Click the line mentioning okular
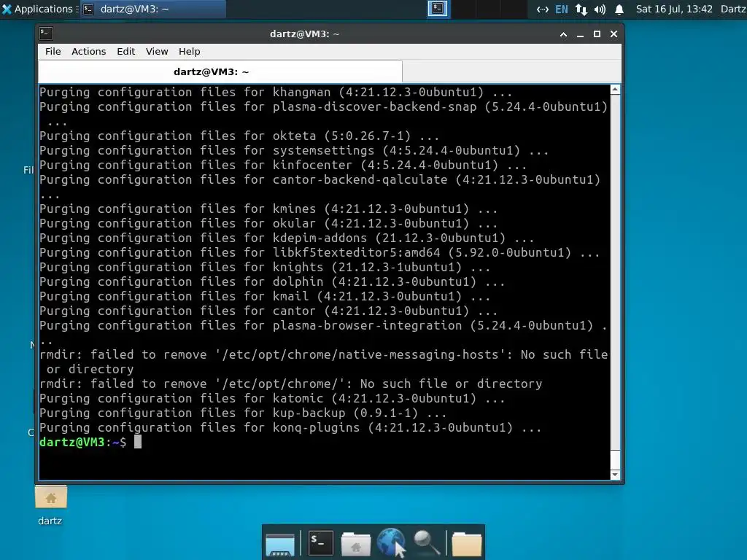 (x=268, y=223)
